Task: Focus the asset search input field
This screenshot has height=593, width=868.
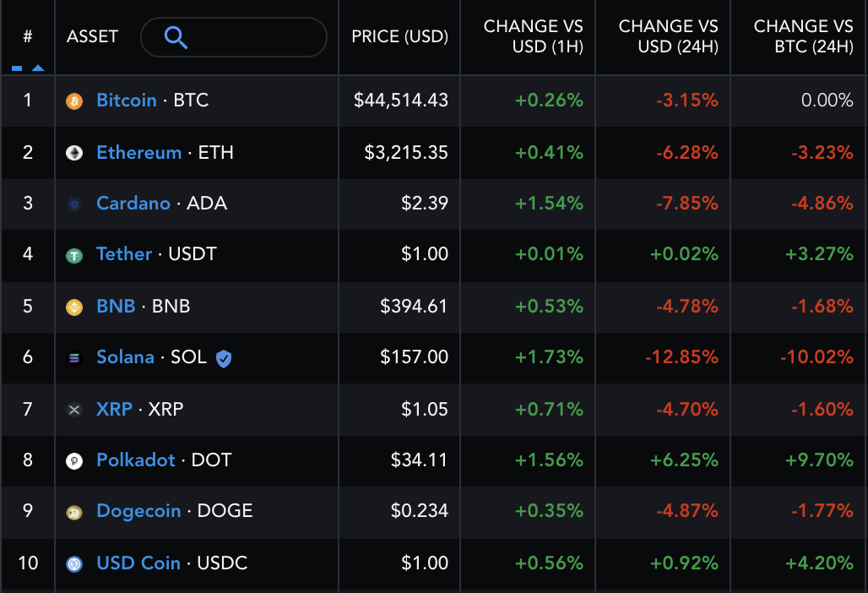Action: tap(234, 37)
